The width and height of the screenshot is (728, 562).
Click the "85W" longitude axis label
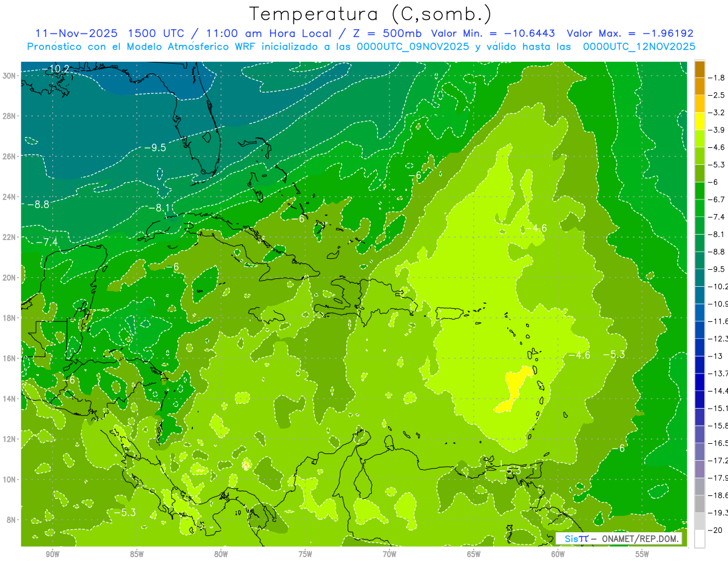coord(137,554)
